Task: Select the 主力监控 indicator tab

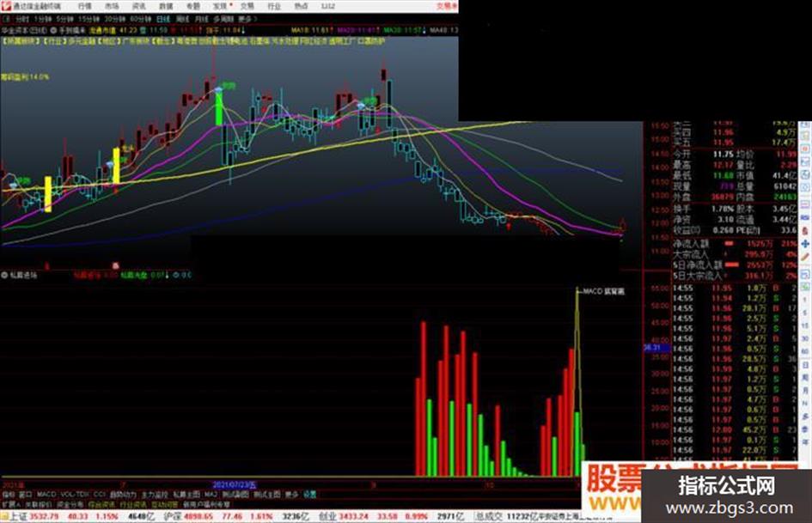Action: 155,495
